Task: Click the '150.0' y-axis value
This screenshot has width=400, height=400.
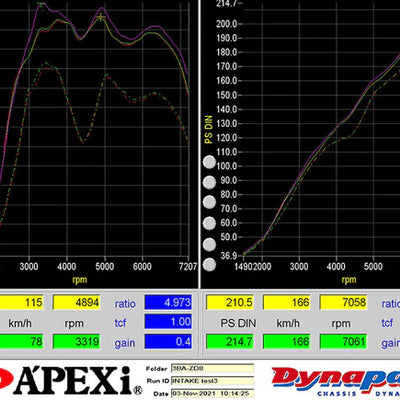Action: click(x=227, y=95)
